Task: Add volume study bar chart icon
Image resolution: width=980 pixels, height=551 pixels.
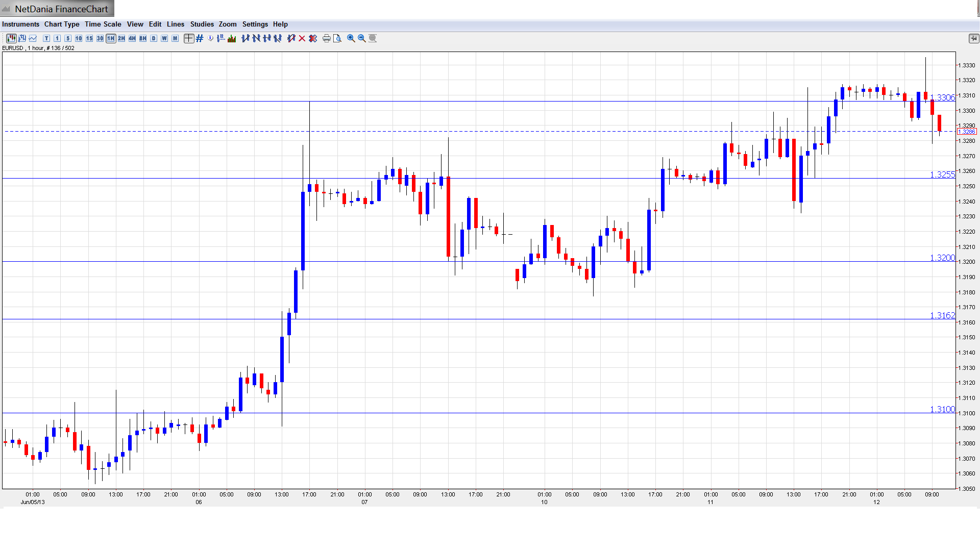Action: [x=232, y=38]
